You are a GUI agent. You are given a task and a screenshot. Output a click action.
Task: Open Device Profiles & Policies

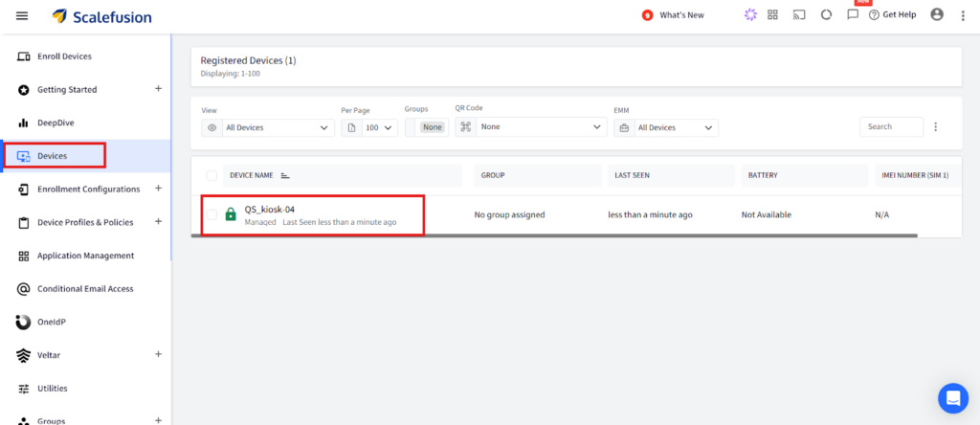85,222
